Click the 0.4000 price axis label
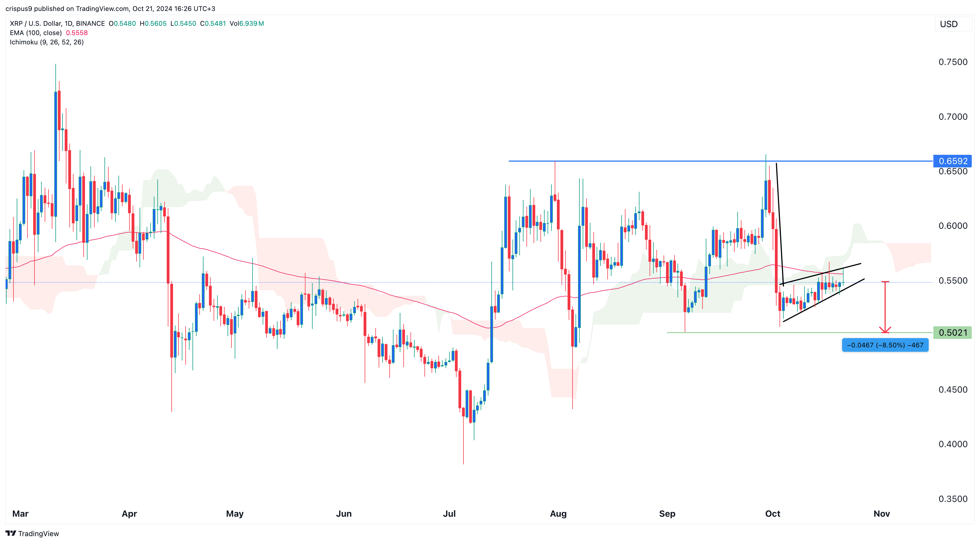Screen dimensions: 980x543 coord(953,444)
